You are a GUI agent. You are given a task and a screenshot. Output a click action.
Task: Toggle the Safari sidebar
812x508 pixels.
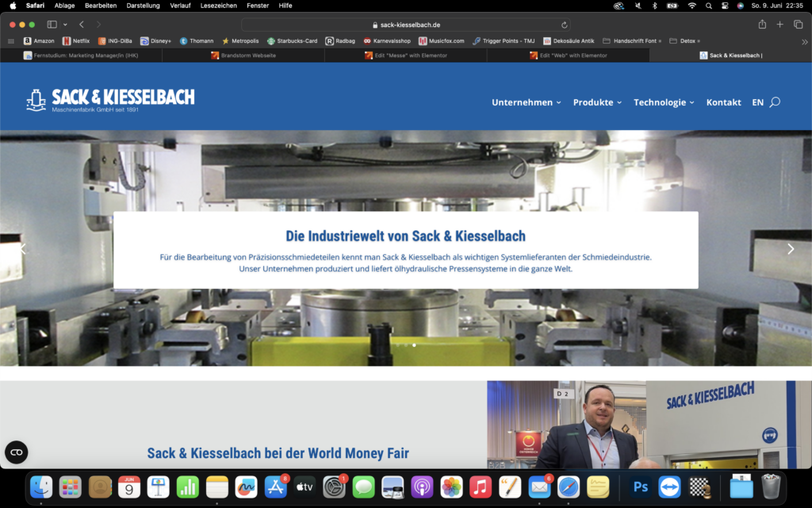pos(52,25)
